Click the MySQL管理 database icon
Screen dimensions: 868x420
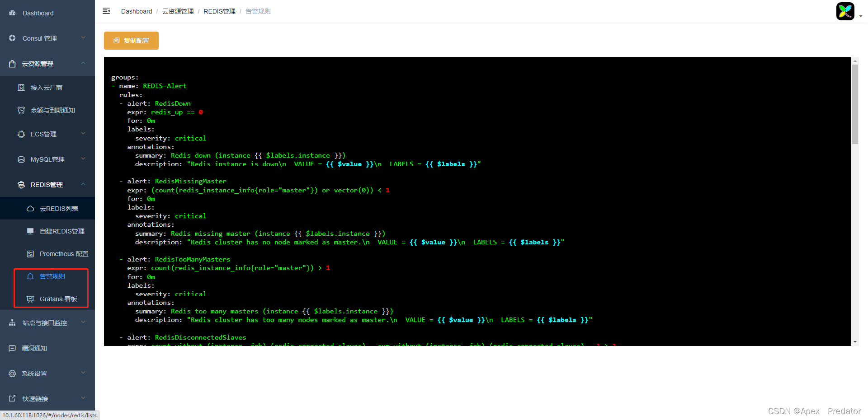(21, 159)
